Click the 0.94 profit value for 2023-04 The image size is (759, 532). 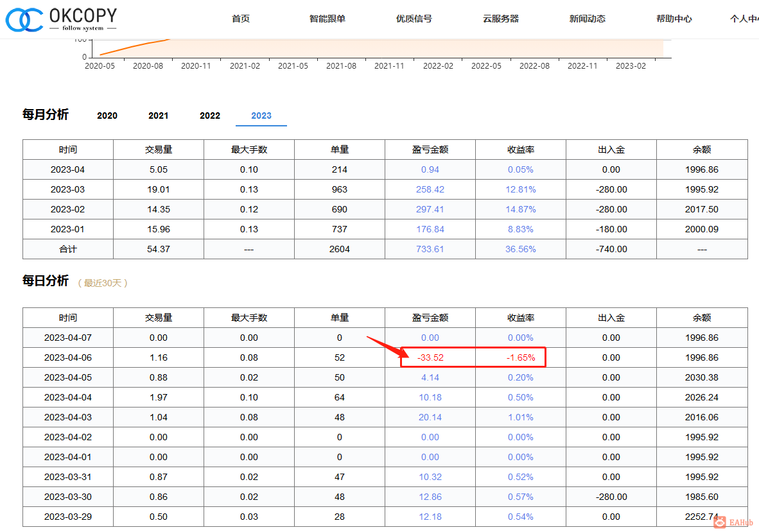point(430,170)
